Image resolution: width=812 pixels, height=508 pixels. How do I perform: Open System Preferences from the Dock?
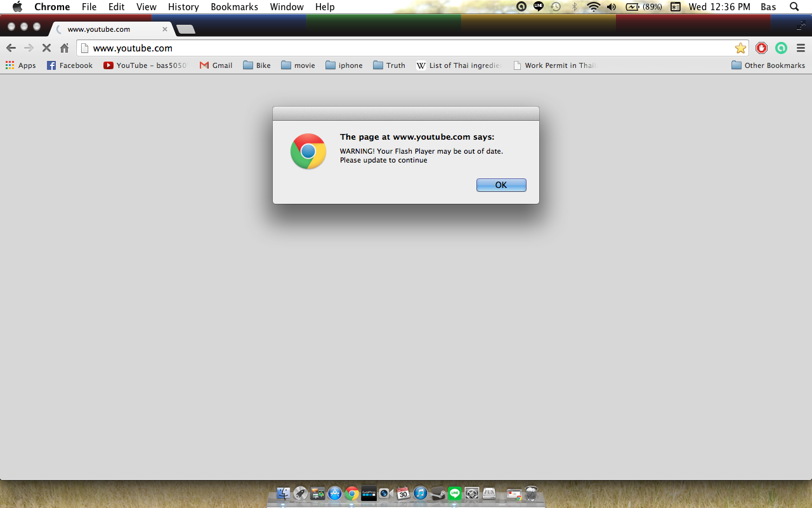(471, 493)
